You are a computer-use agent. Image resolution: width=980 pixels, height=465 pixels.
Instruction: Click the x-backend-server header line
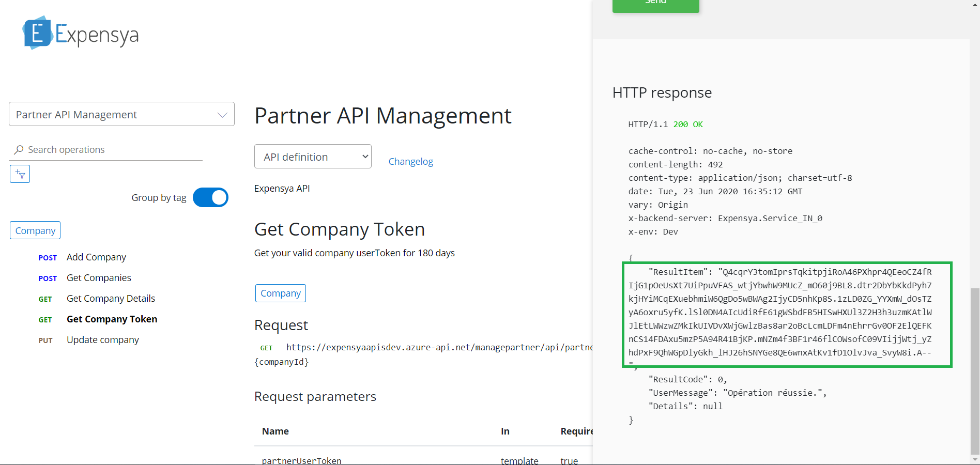tap(725, 219)
